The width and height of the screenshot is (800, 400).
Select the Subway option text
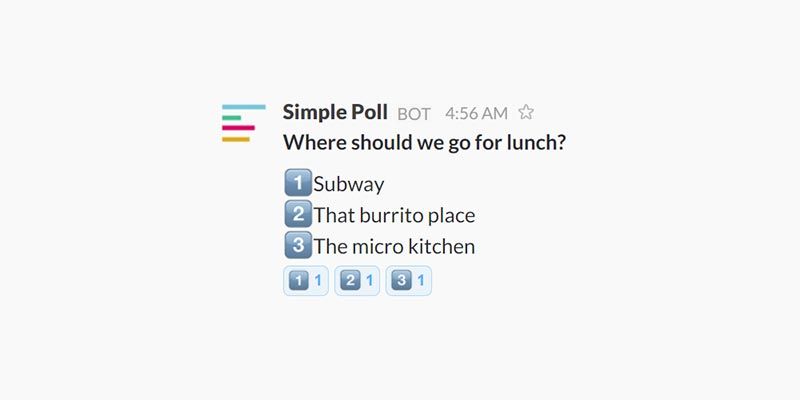pos(349,185)
